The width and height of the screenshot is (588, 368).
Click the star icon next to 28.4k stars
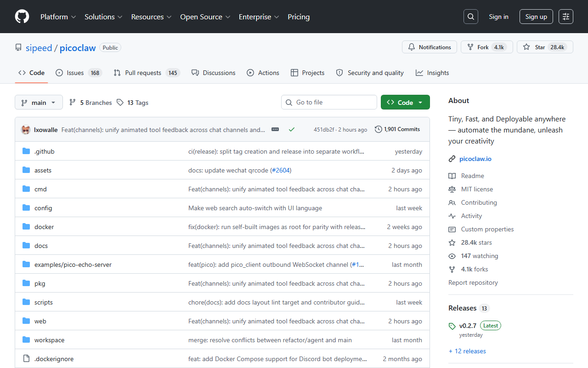tap(452, 242)
